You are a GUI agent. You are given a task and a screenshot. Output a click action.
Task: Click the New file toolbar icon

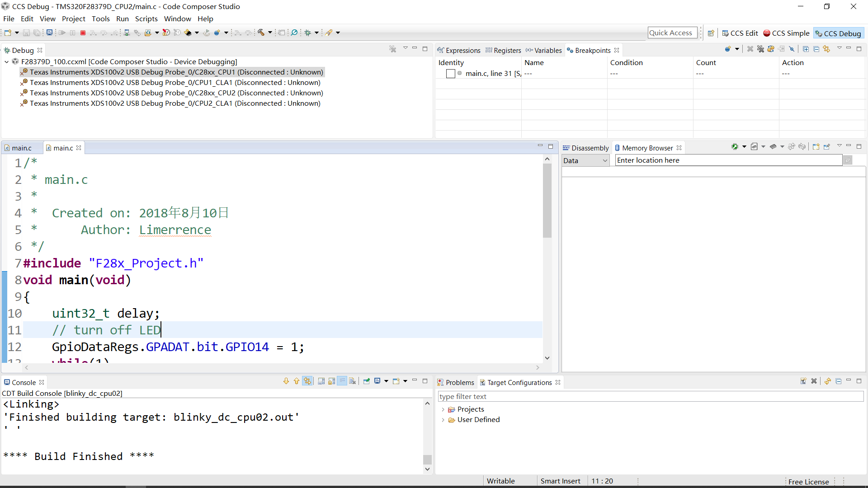8,33
